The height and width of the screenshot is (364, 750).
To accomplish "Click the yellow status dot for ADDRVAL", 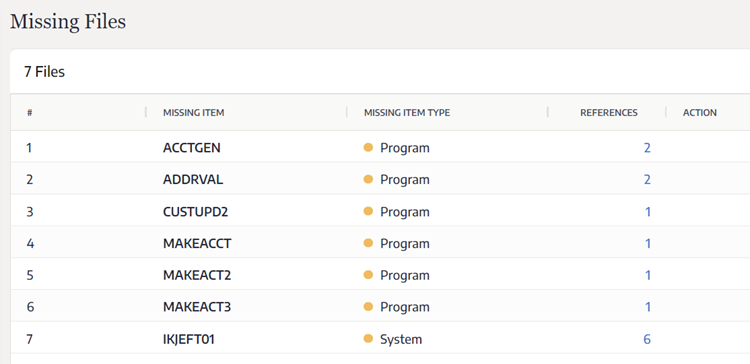I will click(x=368, y=179).
